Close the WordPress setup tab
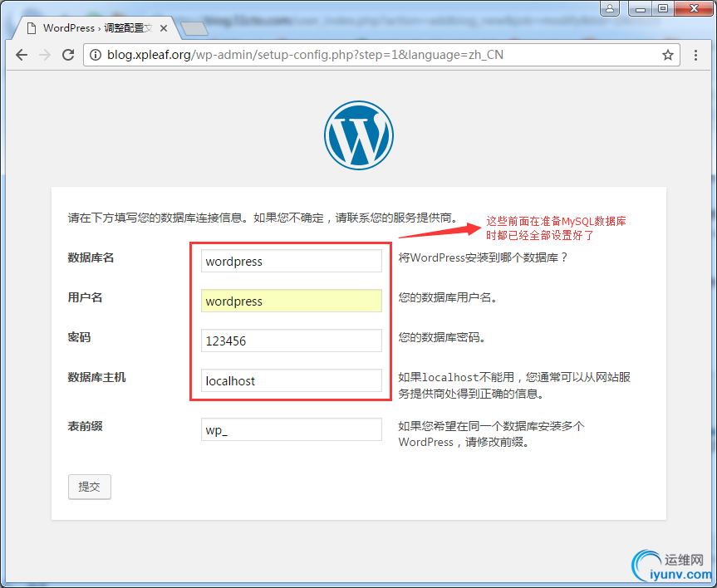 [163, 28]
